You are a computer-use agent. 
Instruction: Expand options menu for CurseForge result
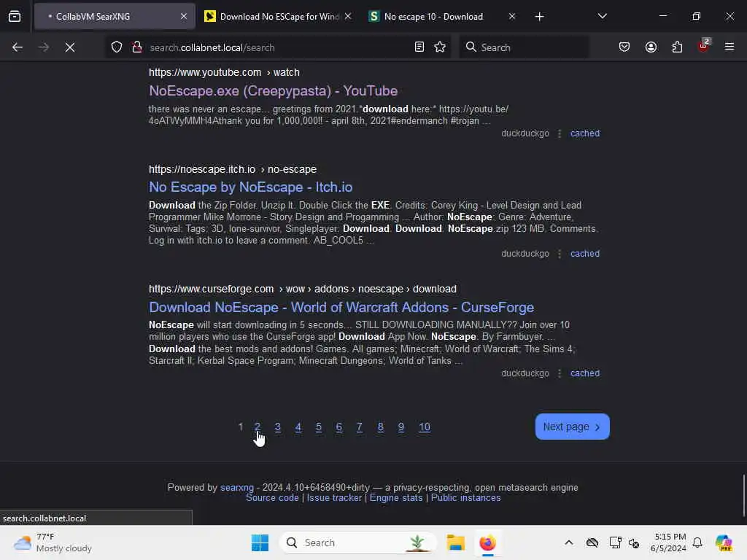(560, 374)
